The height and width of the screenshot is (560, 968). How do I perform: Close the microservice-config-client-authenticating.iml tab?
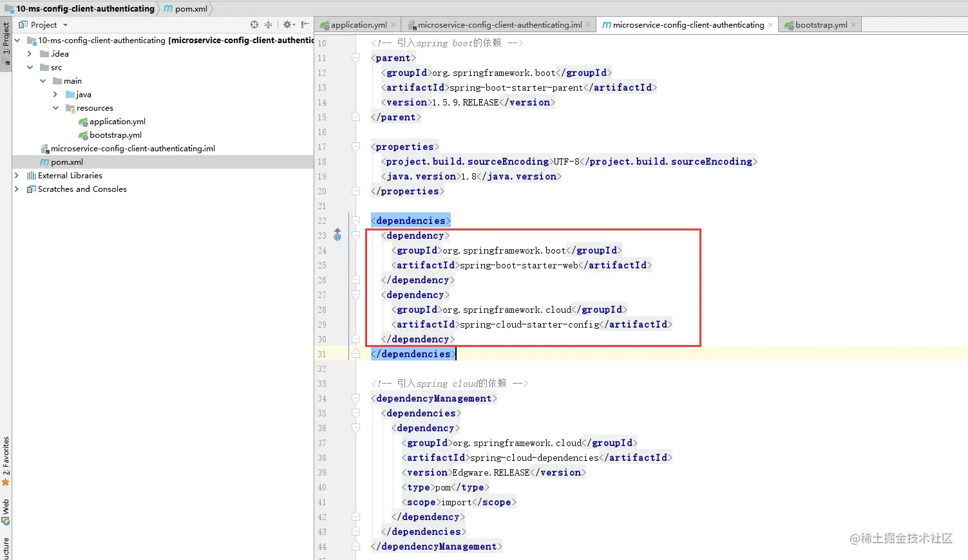coord(588,25)
